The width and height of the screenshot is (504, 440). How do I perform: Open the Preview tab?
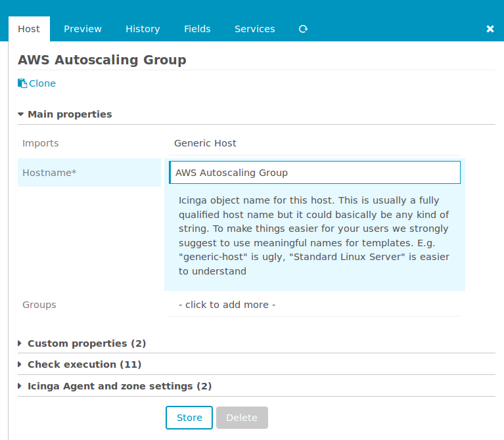click(x=83, y=29)
